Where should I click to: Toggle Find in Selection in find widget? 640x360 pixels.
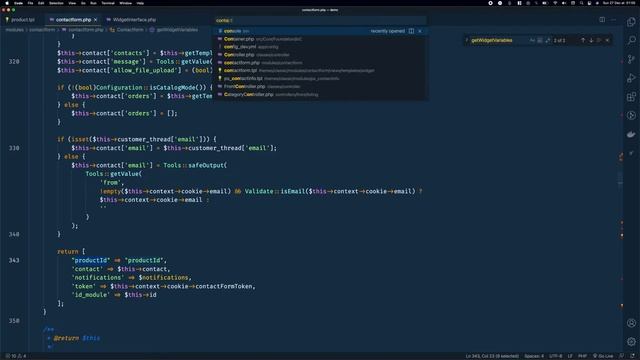[599, 40]
